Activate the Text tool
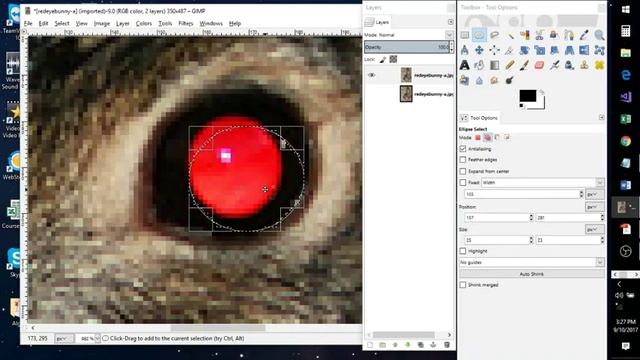This screenshot has width=640, height=360. click(464, 65)
